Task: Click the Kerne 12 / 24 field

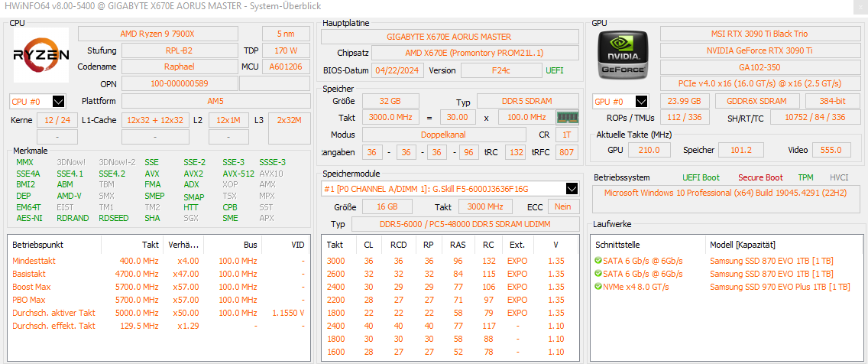Action: tap(57, 119)
